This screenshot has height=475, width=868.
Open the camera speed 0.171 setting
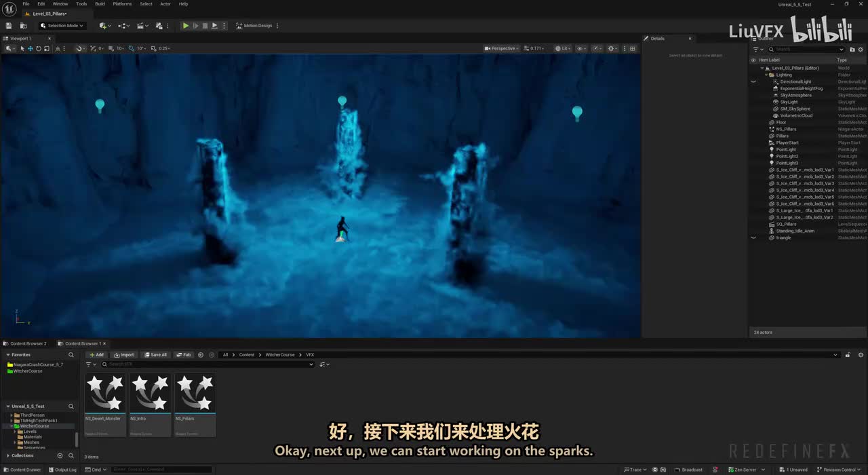536,48
